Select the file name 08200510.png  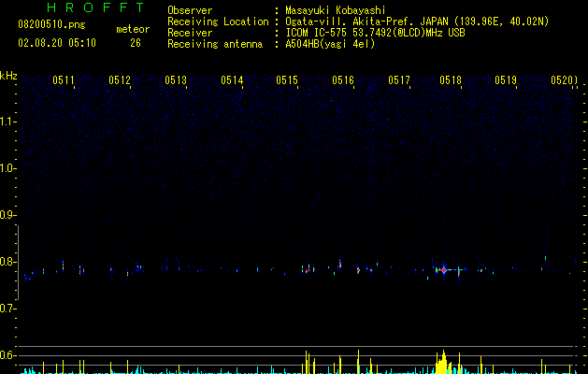coord(51,25)
